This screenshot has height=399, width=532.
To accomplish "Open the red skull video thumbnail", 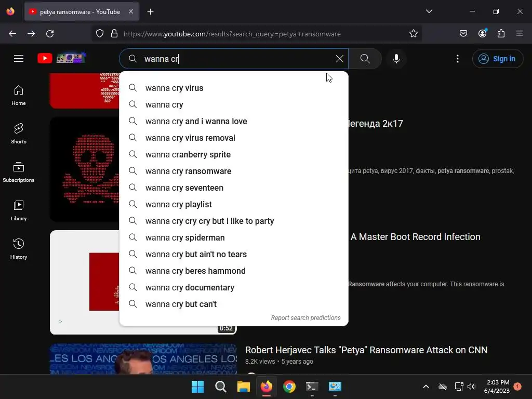I will click(85, 169).
